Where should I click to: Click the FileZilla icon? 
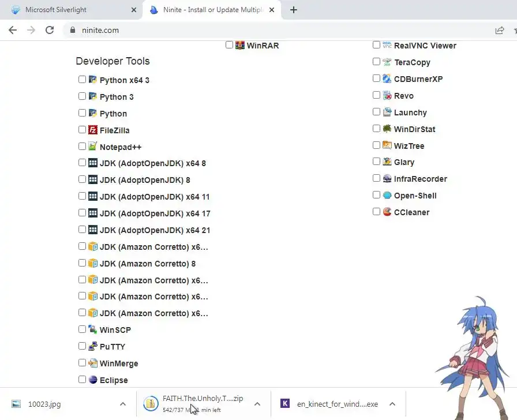click(x=93, y=130)
